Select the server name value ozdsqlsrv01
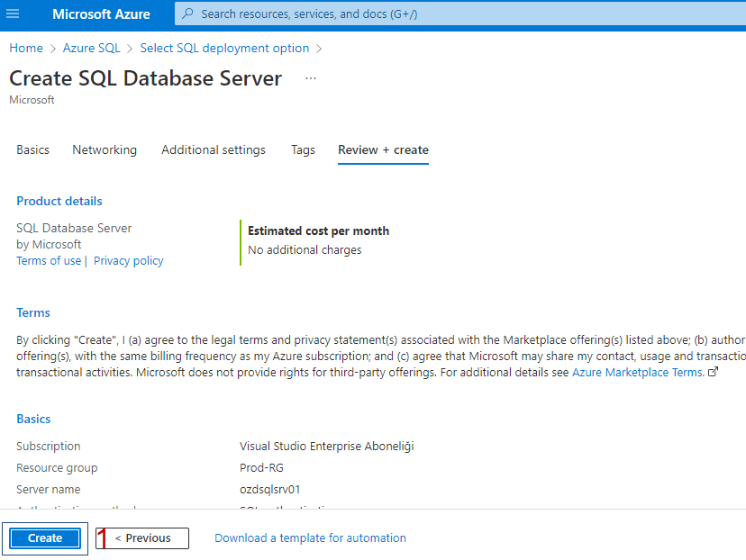The height and width of the screenshot is (560, 746). pos(269,489)
